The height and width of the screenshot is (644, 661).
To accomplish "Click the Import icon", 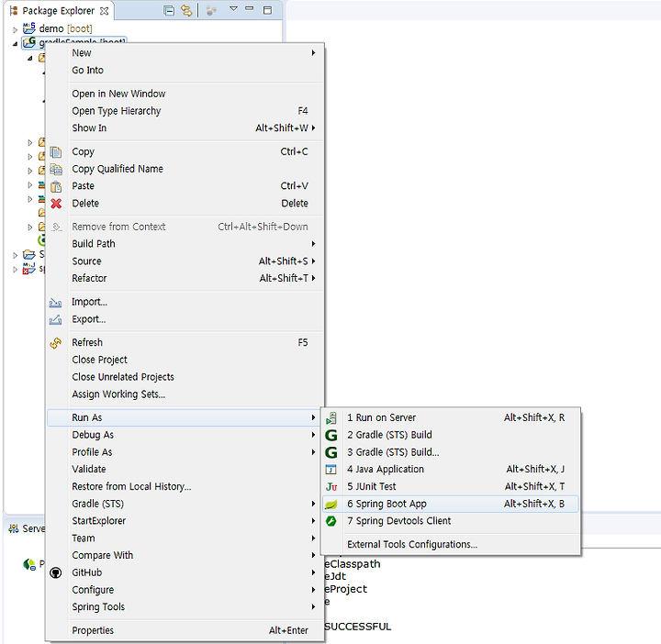I will click(55, 302).
